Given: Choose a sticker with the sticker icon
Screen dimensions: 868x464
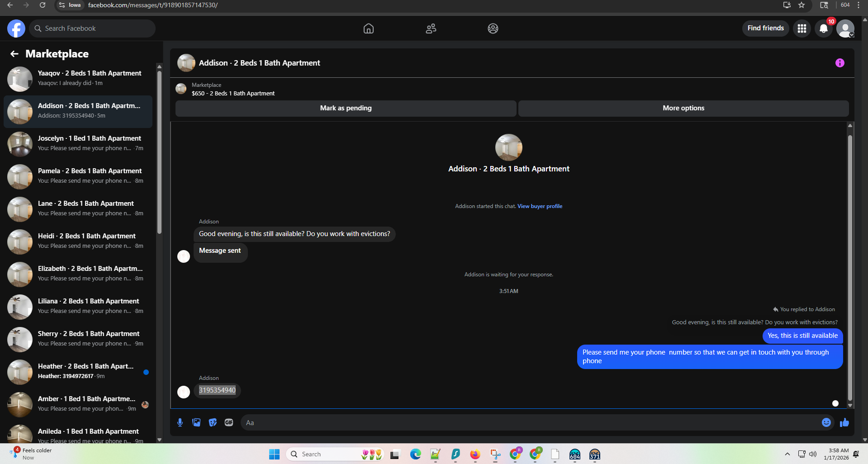Looking at the screenshot, I should coord(213,422).
